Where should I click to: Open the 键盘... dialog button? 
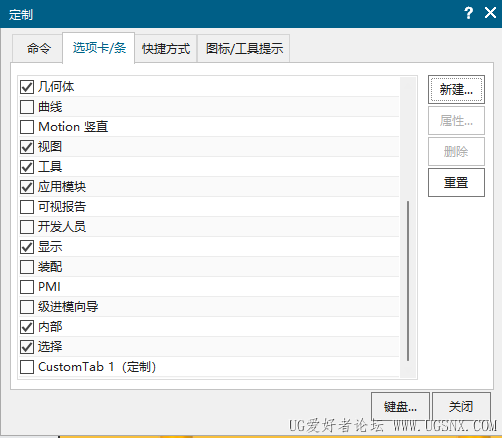400,407
